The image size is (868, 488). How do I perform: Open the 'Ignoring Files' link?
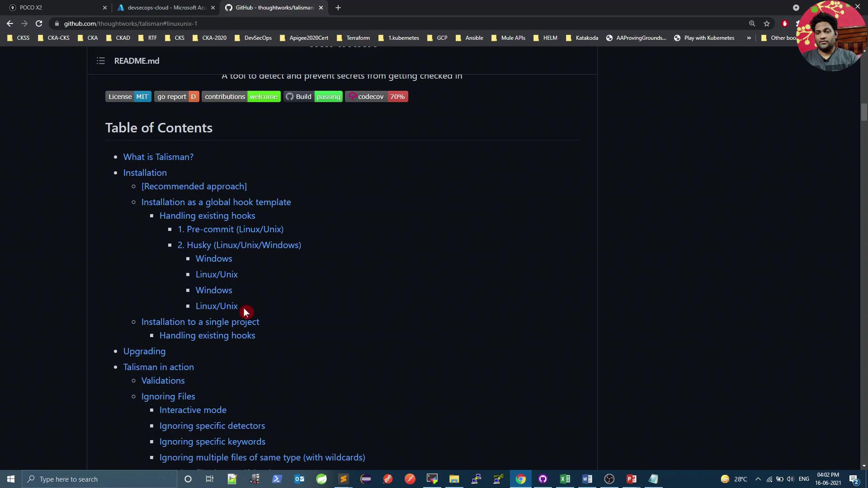(168, 396)
